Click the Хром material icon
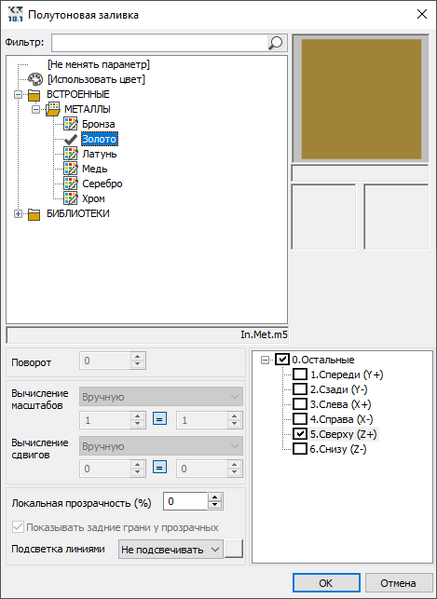437x599 pixels. click(71, 199)
